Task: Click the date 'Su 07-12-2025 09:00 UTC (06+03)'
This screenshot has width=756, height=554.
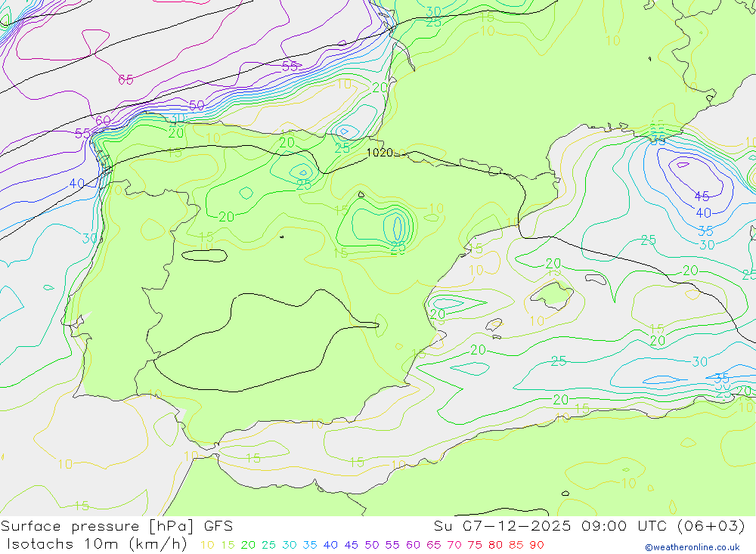Action: tap(589, 526)
